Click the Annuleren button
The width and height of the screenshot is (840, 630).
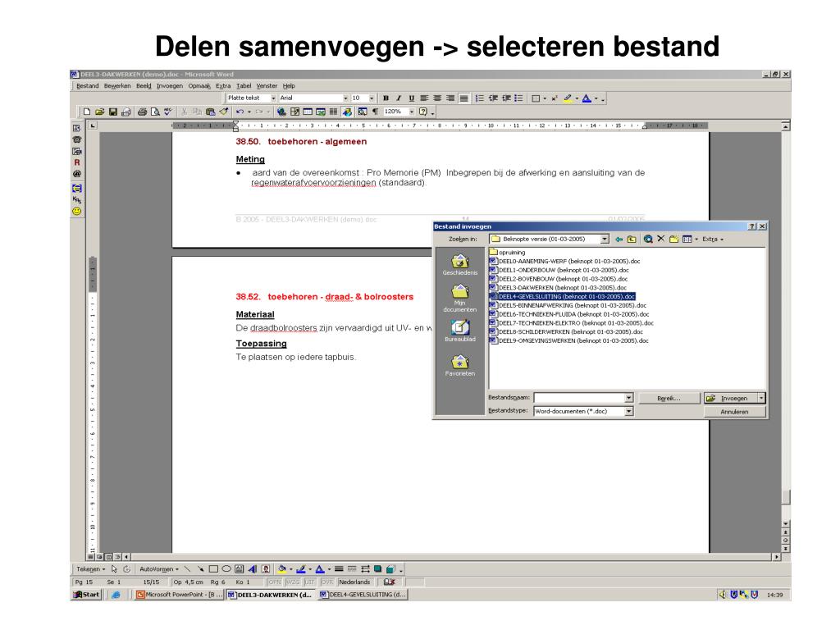[x=734, y=412]
